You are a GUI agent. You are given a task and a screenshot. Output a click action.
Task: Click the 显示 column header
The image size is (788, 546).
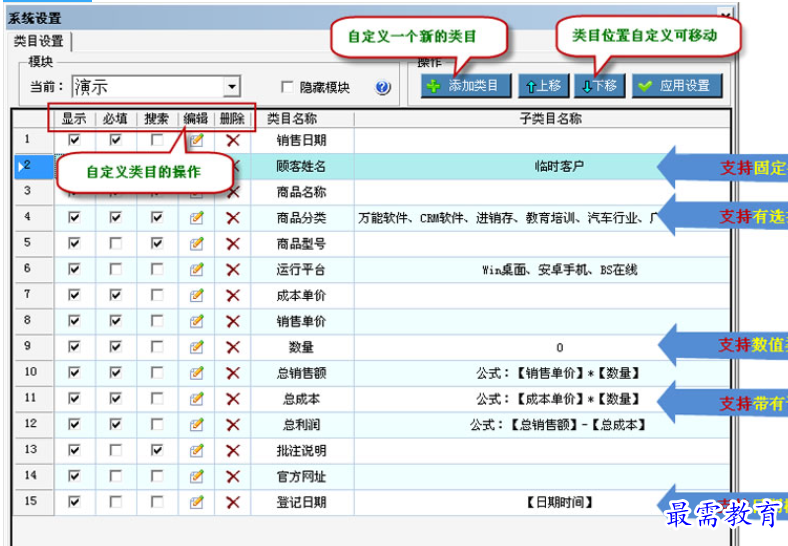(74, 119)
